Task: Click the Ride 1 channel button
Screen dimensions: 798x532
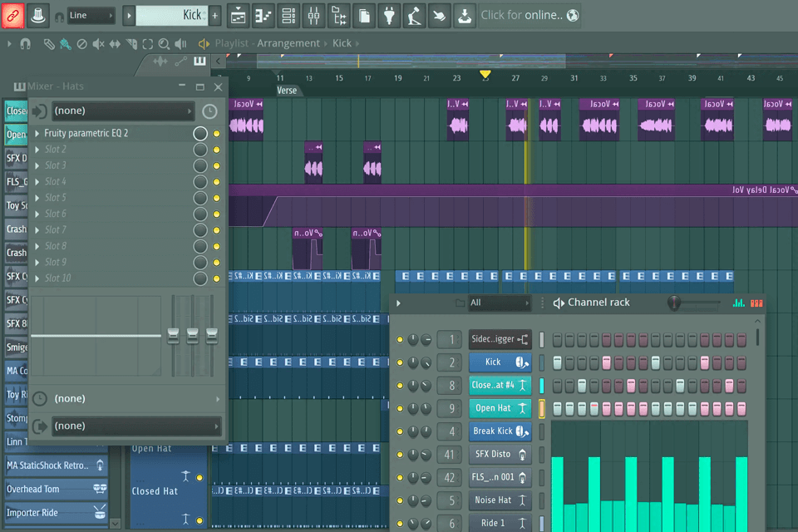Action: tap(500, 523)
